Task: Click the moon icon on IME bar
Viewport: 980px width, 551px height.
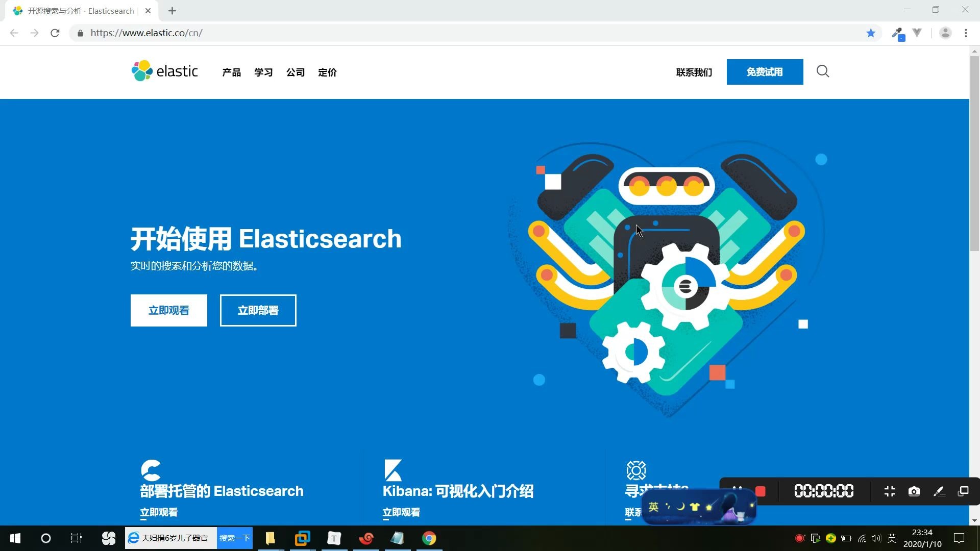Action: 680,507
